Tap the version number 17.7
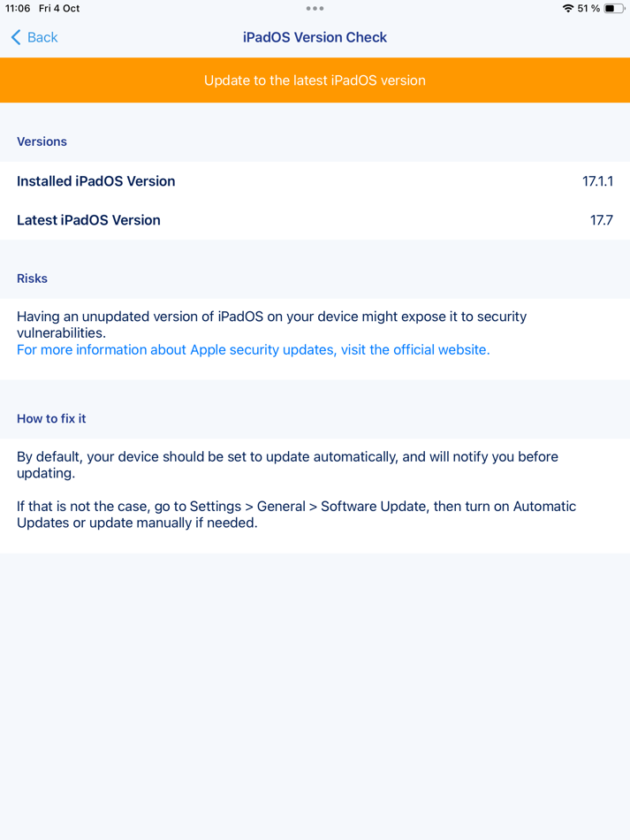 [603, 220]
